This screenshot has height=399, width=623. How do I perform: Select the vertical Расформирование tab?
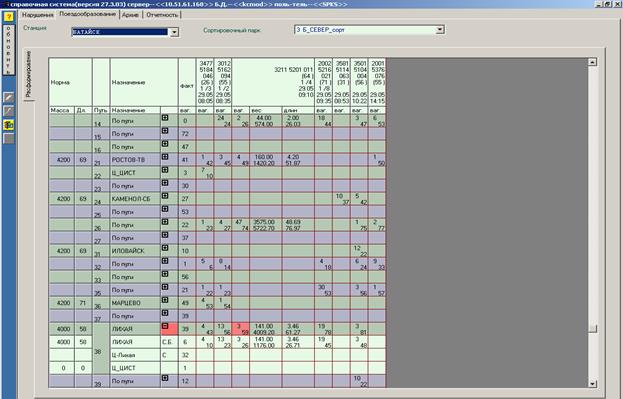pos(29,74)
